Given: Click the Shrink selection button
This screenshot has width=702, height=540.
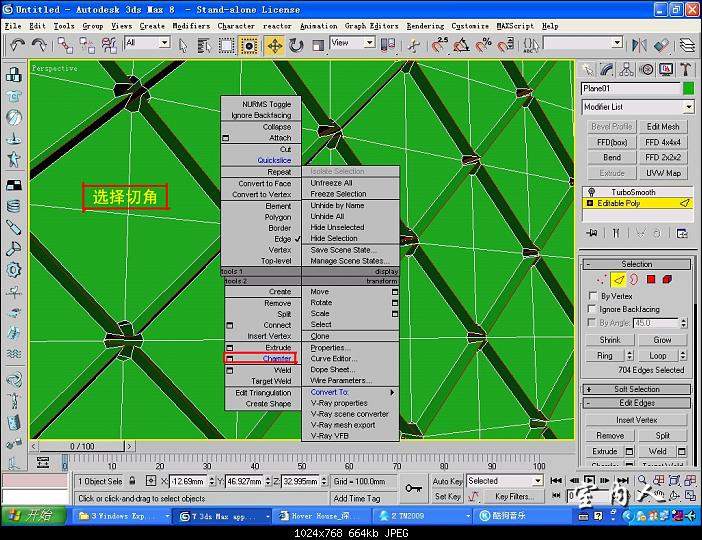Looking at the screenshot, I should [610, 340].
